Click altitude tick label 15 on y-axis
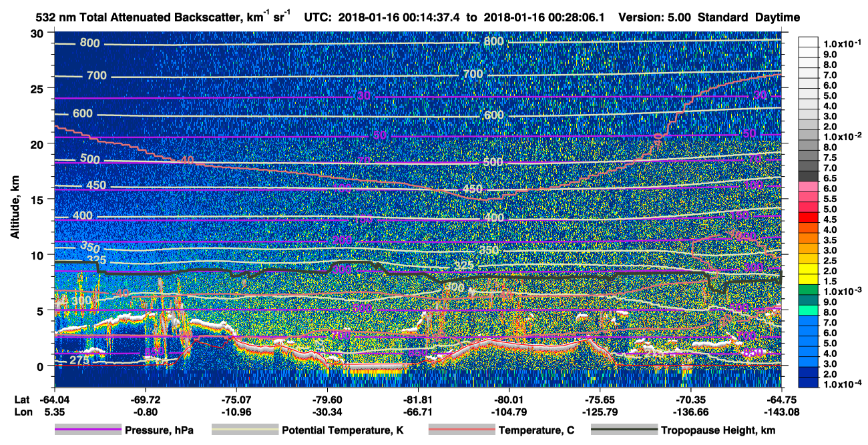The width and height of the screenshot is (868, 445). pos(39,199)
